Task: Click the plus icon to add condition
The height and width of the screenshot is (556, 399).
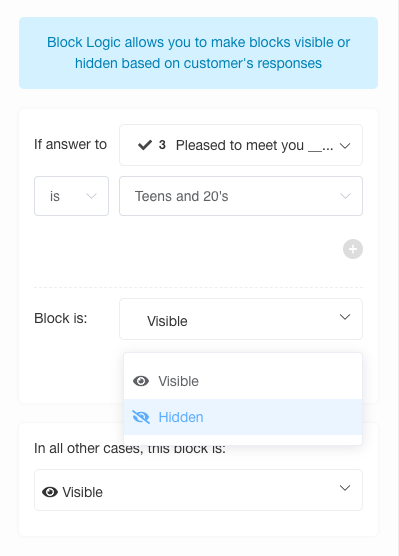Action: 353,249
